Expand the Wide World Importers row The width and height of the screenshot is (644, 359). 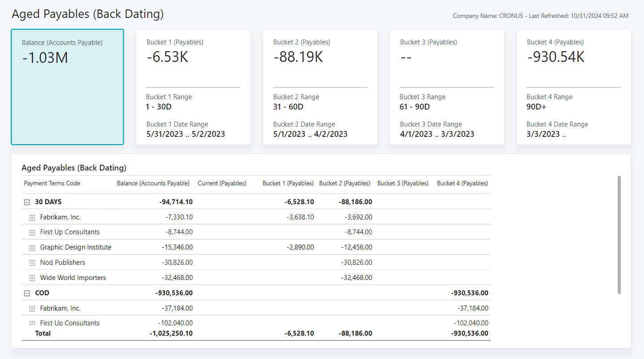pyautogui.click(x=32, y=278)
